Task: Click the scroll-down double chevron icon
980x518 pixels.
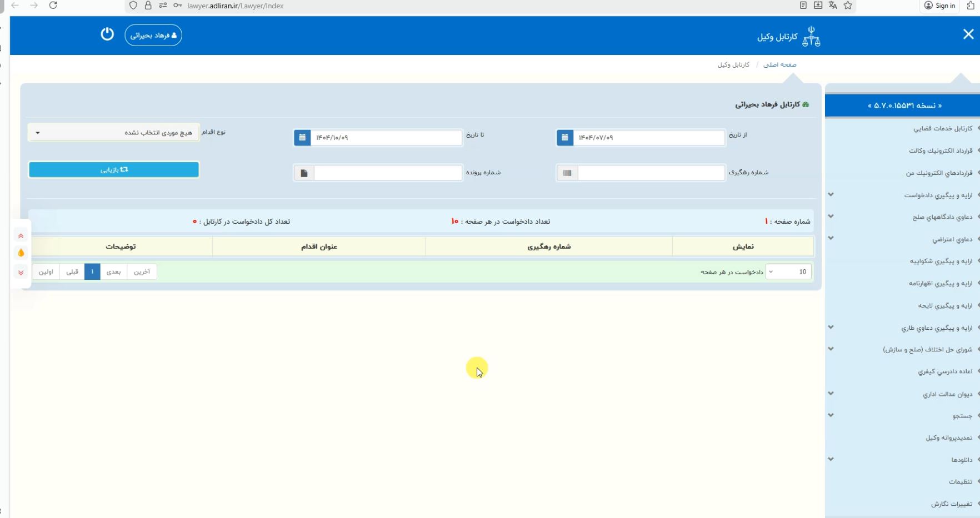Action: pos(21,273)
